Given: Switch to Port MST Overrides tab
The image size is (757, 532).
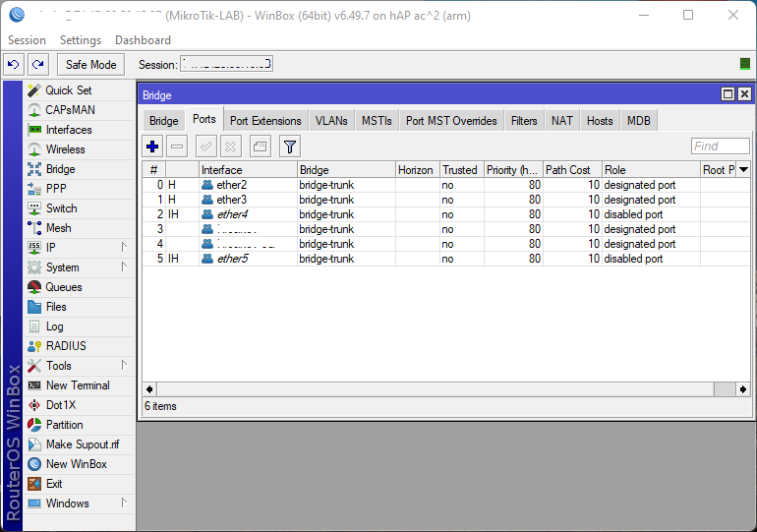Looking at the screenshot, I should coord(451,121).
